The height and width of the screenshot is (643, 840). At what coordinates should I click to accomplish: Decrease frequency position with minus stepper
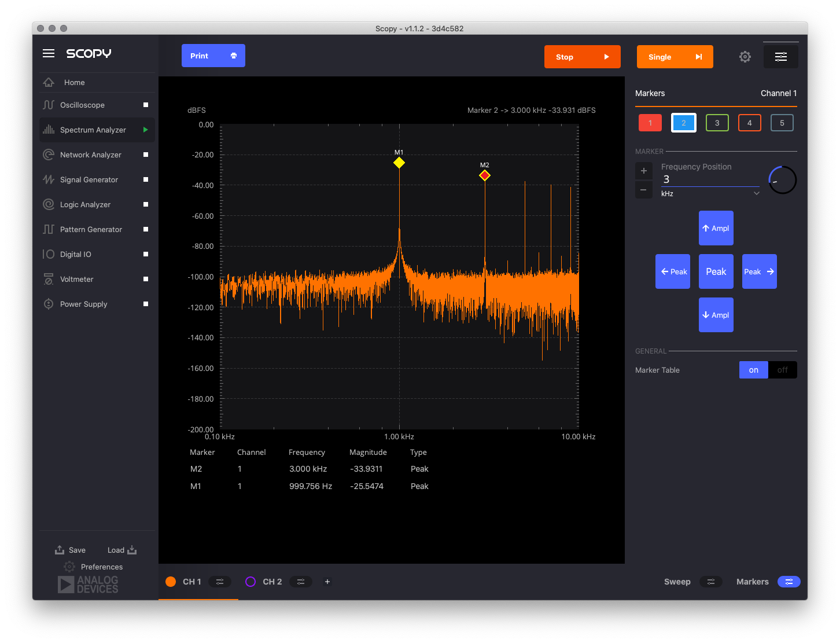[644, 190]
